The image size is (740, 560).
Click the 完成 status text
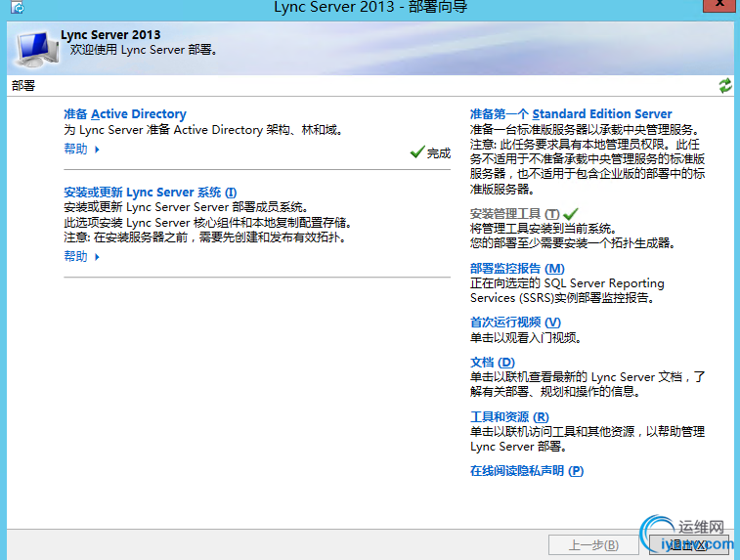[x=439, y=153]
